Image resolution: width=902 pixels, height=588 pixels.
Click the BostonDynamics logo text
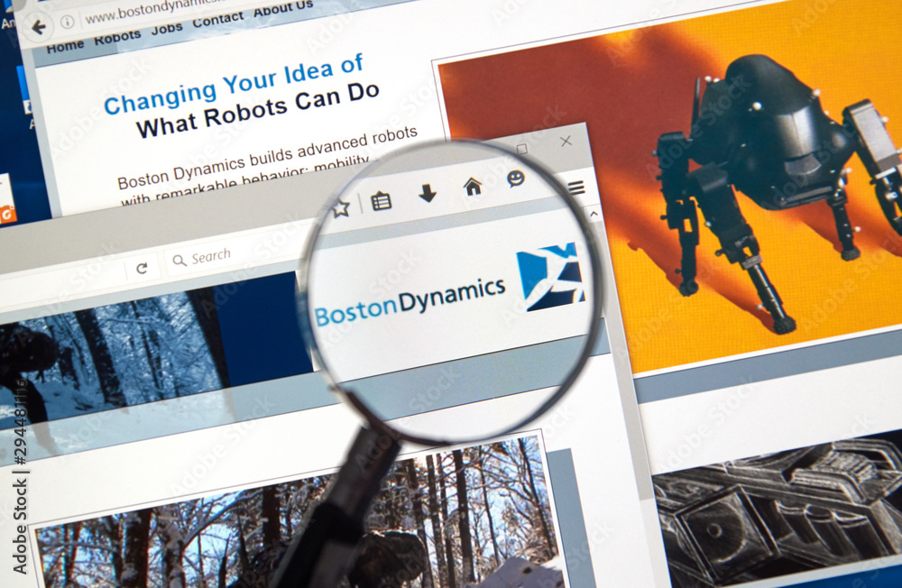pyautogui.click(x=410, y=301)
